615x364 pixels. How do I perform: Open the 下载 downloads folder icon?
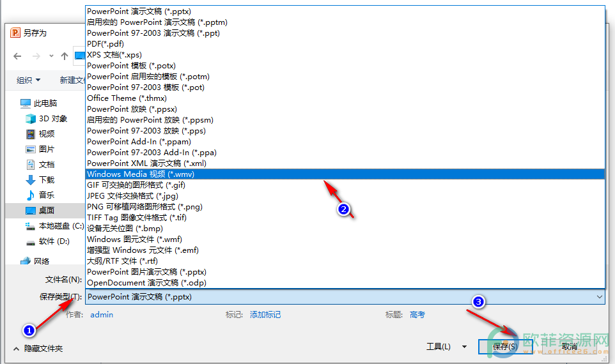(31, 180)
